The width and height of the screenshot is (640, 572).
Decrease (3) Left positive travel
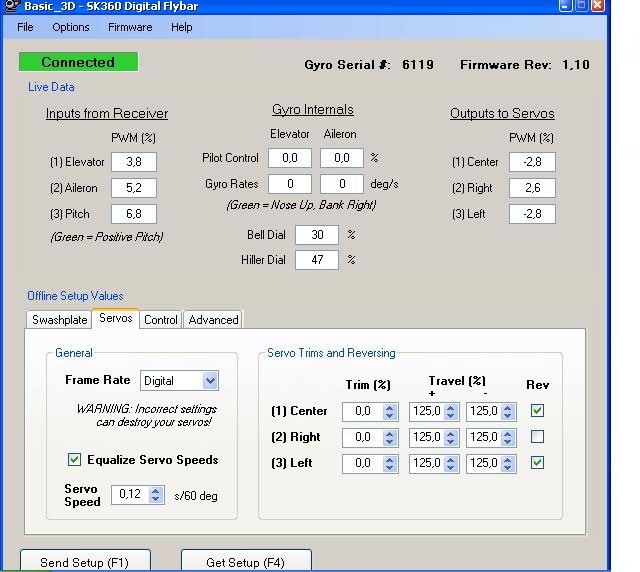click(451, 467)
